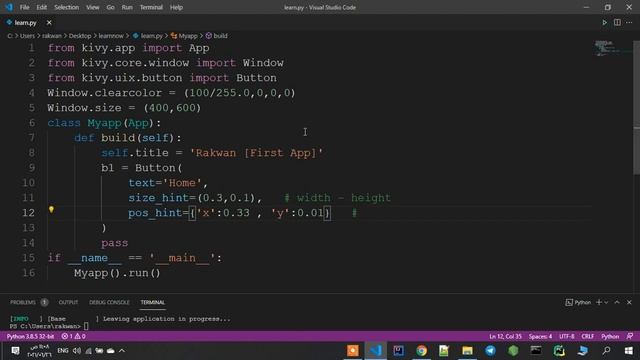
Task: Show hidden system tray icons chevron
Action: [x=122, y=351]
